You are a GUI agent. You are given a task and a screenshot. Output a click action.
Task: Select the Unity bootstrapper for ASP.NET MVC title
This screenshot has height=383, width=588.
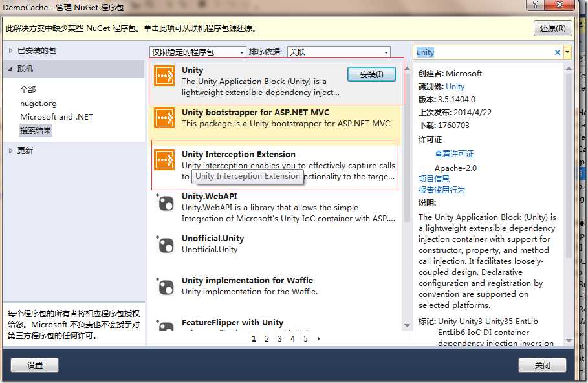tap(256, 112)
